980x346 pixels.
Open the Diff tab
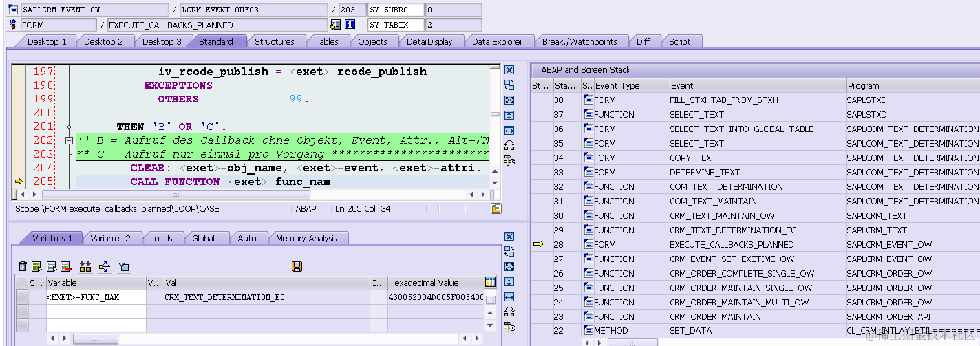coord(643,41)
